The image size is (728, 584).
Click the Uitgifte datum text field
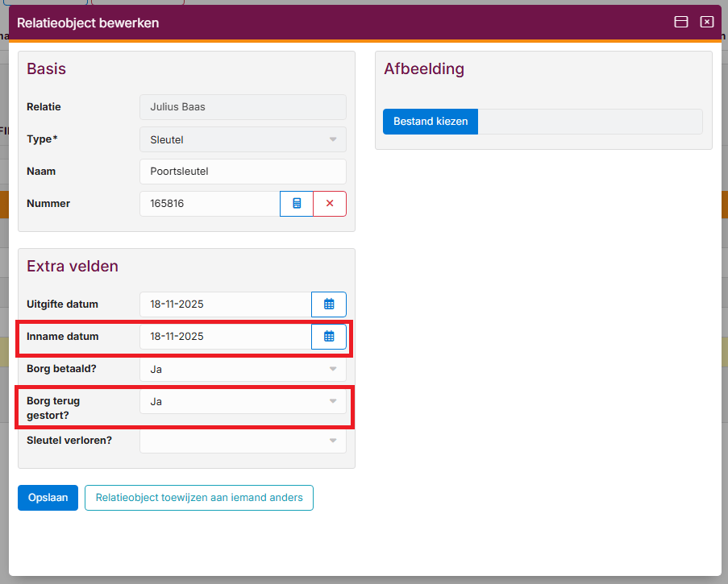225,304
